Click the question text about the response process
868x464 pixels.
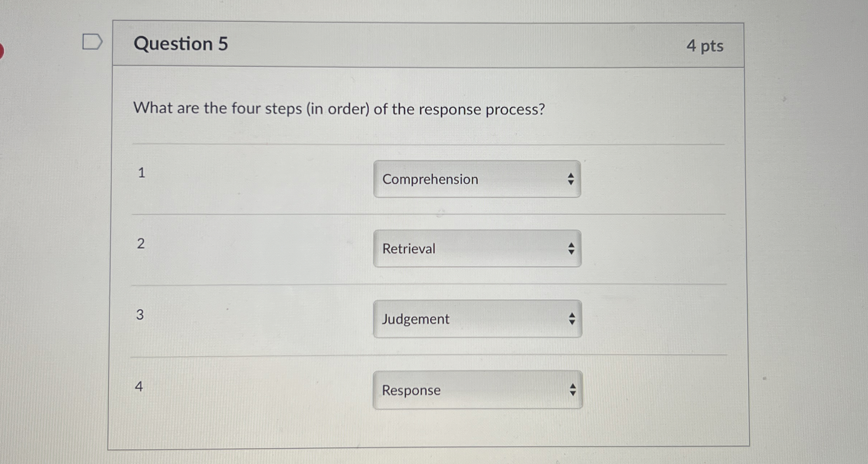click(339, 109)
